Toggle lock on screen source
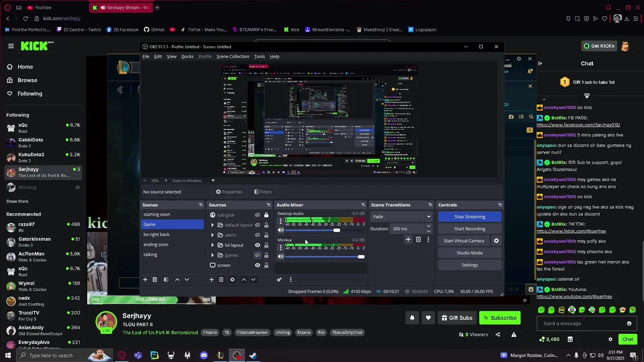Viewport: 644px width, 362px height. click(266, 265)
